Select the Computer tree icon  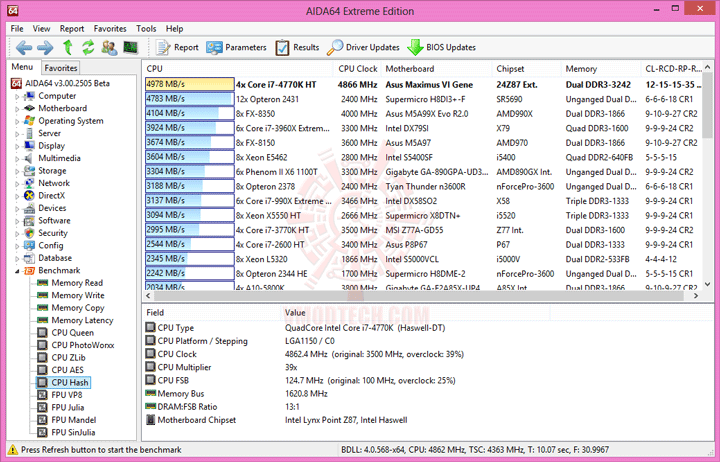(x=30, y=96)
